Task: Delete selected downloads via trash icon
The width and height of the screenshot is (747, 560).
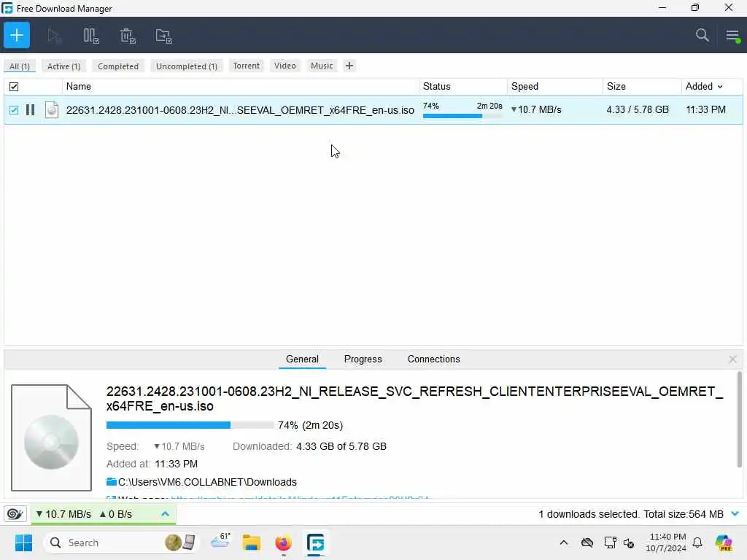Action: (127, 36)
